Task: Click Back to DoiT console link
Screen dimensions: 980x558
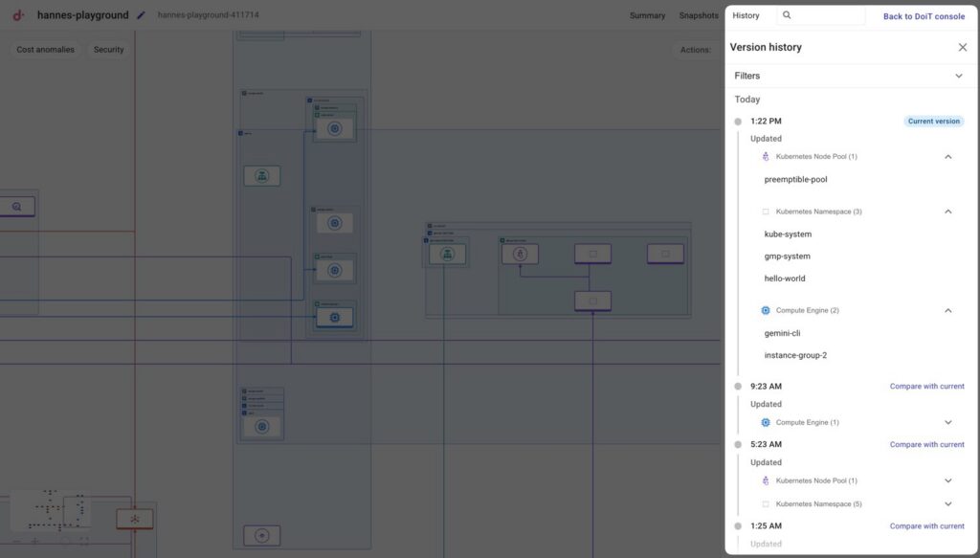Action: pos(924,16)
